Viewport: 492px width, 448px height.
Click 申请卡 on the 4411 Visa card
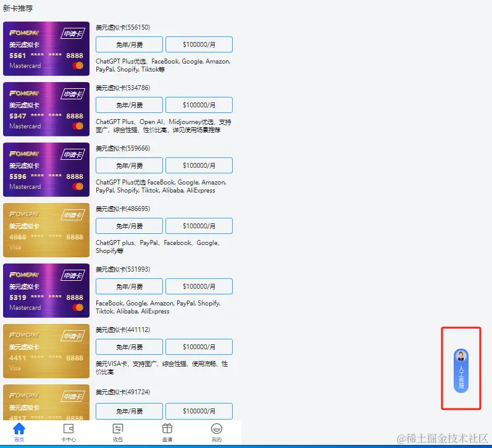point(73,336)
